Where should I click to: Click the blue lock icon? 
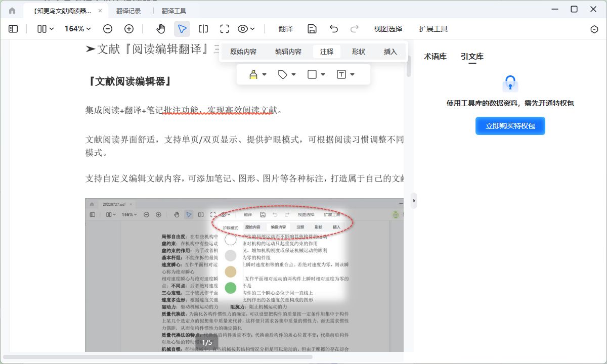510,83
